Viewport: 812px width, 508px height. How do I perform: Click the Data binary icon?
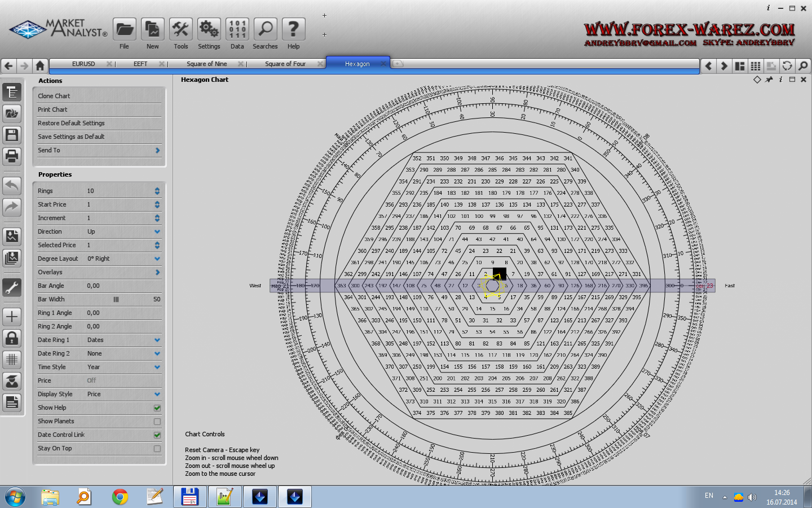237,29
